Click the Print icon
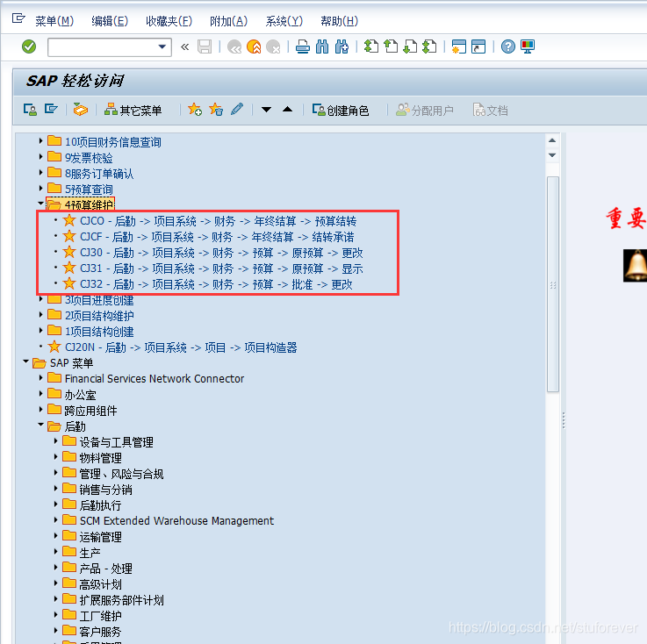The image size is (647, 644). click(303, 47)
